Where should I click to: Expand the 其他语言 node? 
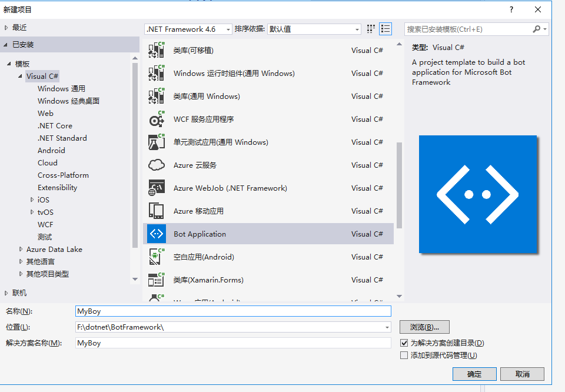21,261
